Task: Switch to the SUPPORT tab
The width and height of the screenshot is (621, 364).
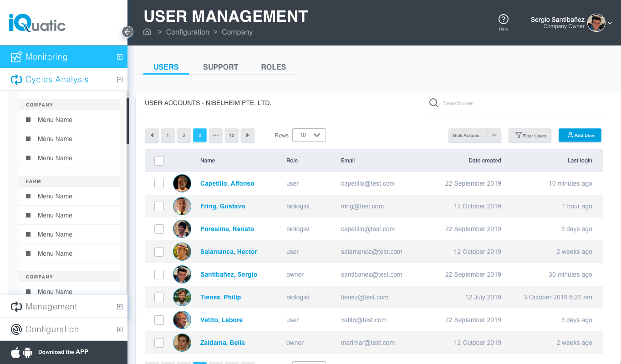Action: point(220,67)
